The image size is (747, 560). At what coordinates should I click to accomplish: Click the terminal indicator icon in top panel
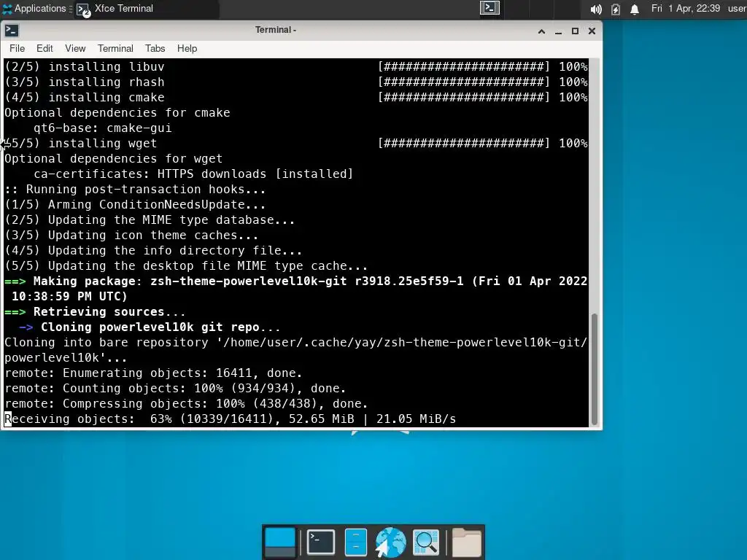point(489,8)
